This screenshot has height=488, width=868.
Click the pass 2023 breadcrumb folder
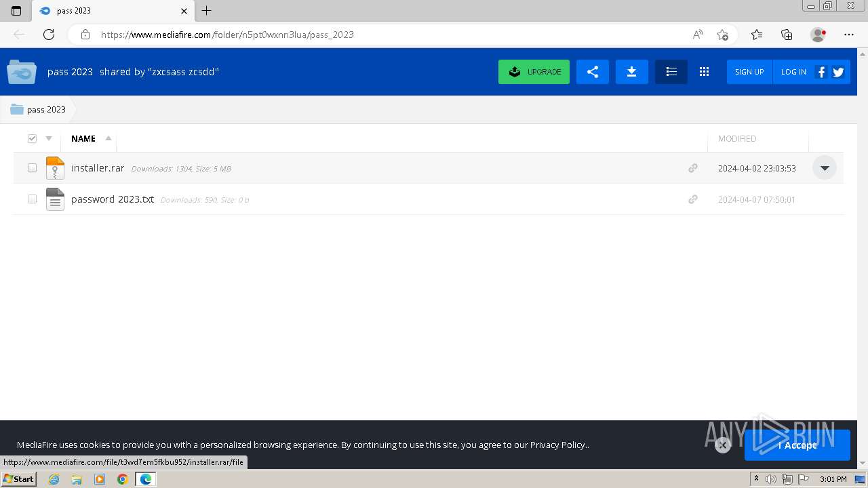click(x=39, y=109)
